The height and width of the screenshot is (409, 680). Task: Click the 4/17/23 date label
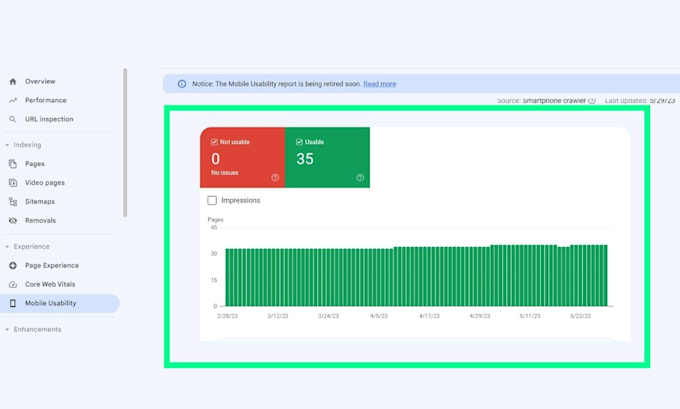pos(429,316)
